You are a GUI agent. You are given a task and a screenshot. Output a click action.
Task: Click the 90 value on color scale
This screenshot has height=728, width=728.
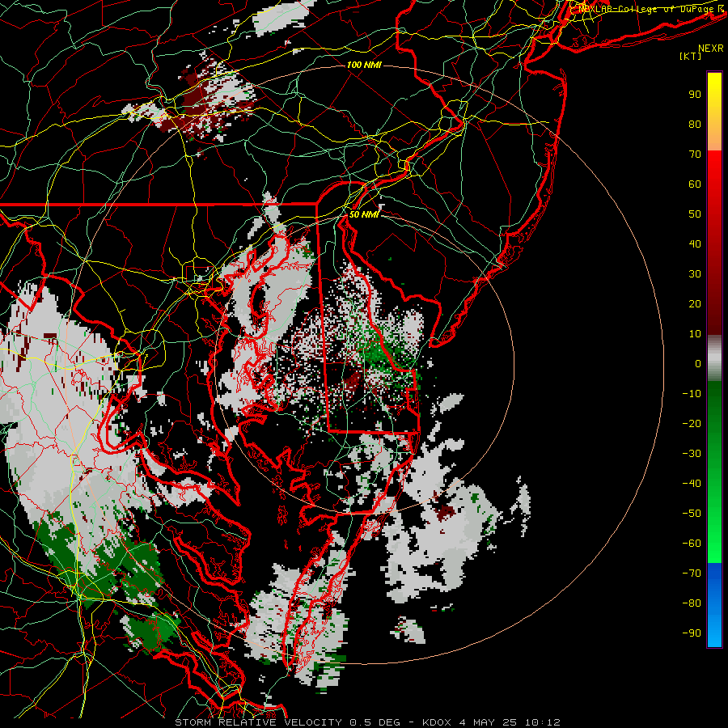pos(695,95)
